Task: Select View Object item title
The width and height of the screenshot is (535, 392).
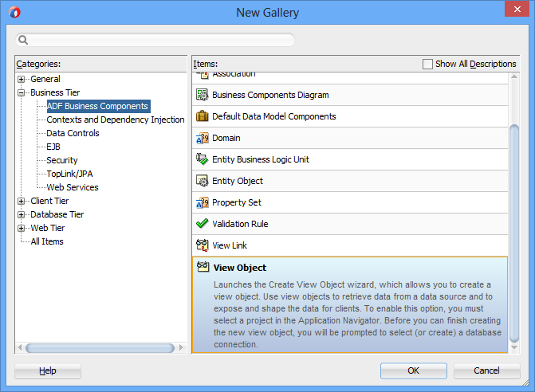Action: 240,268
